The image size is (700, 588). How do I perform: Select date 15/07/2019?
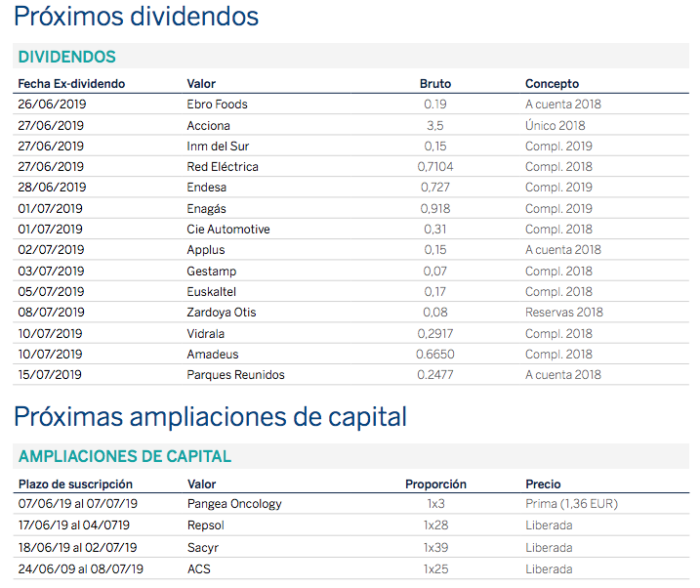[50, 375]
